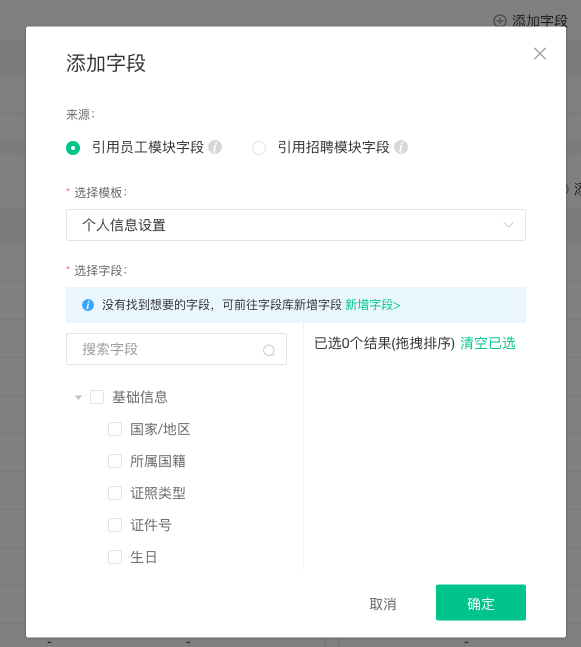
Task: Close the 添加字段 dialog with the X
Action: pyautogui.click(x=540, y=54)
